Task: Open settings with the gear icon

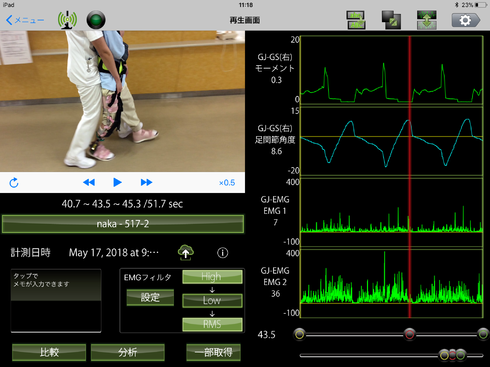Action: tap(466, 20)
